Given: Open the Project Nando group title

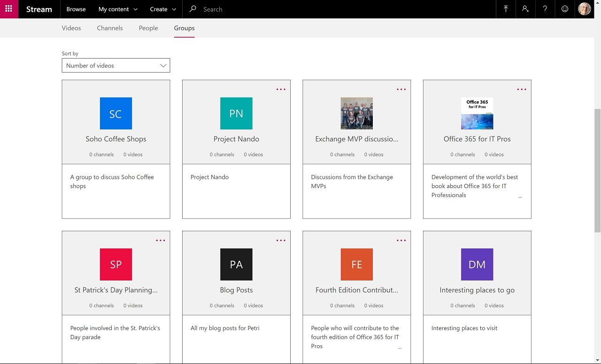Looking at the screenshot, I should [x=236, y=139].
